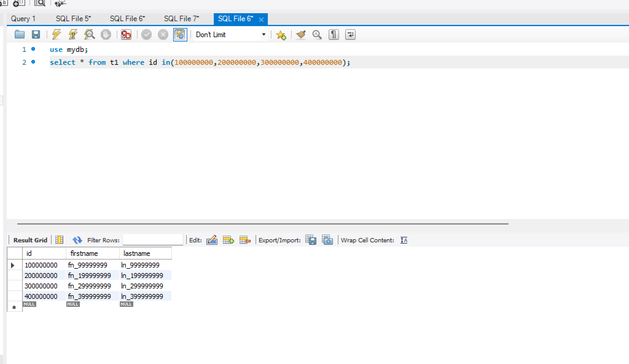The height and width of the screenshot is (364, 629).
Task: Execute the query with the lightning bolt icon
Action: point(56,34)
